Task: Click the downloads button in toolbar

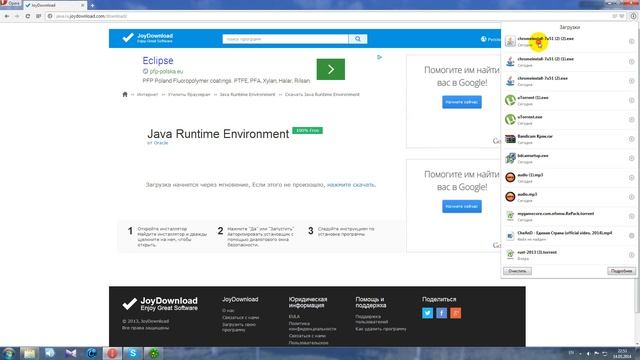Action: coord(633,16)
